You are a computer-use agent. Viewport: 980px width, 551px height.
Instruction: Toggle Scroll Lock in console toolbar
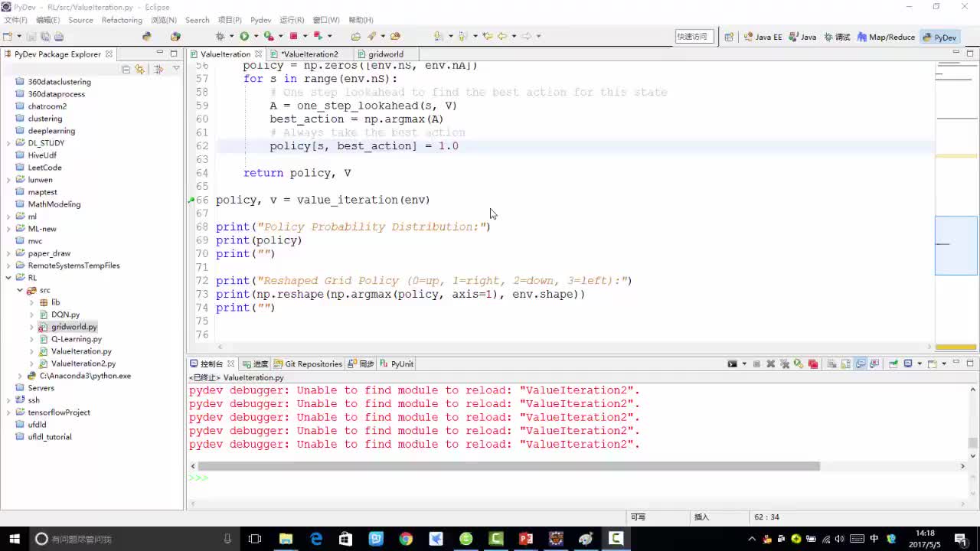pyautogui.click(x=847, y=364)
